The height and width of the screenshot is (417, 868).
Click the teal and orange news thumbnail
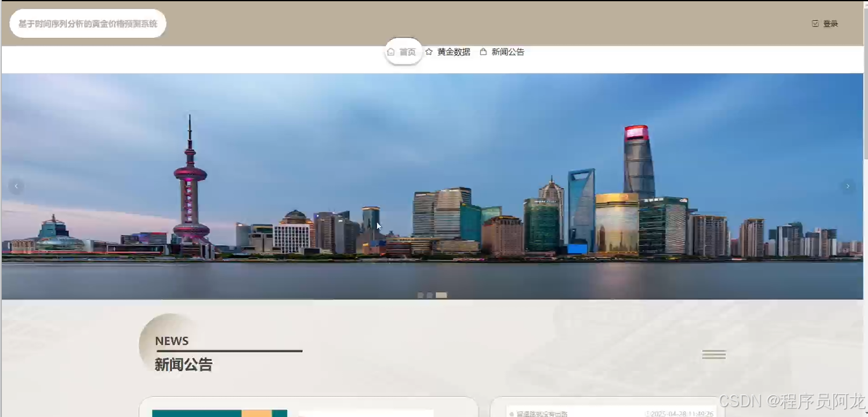[219, 413]
